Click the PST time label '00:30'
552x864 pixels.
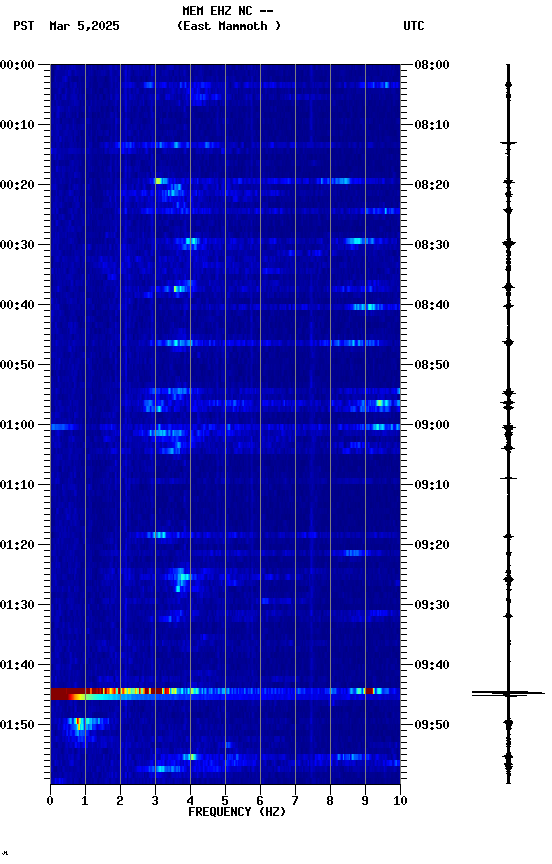pos(17,245)
